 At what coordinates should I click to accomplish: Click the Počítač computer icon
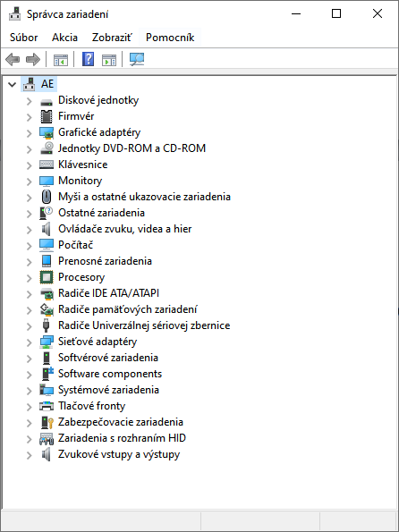(47, 245)
